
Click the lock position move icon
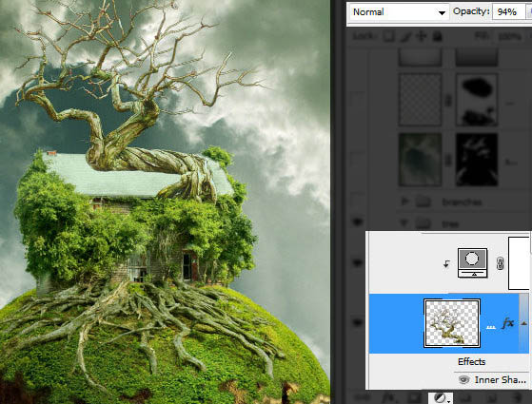[422, 36]
